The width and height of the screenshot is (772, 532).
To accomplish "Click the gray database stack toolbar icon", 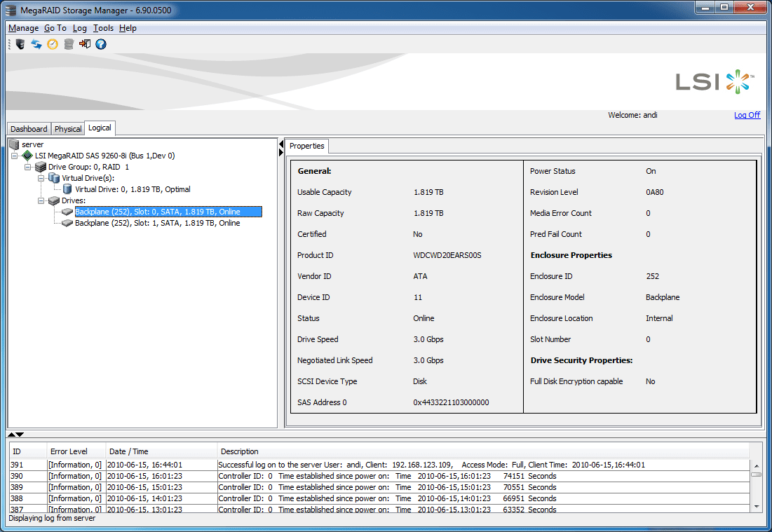I will pos(69,44).
